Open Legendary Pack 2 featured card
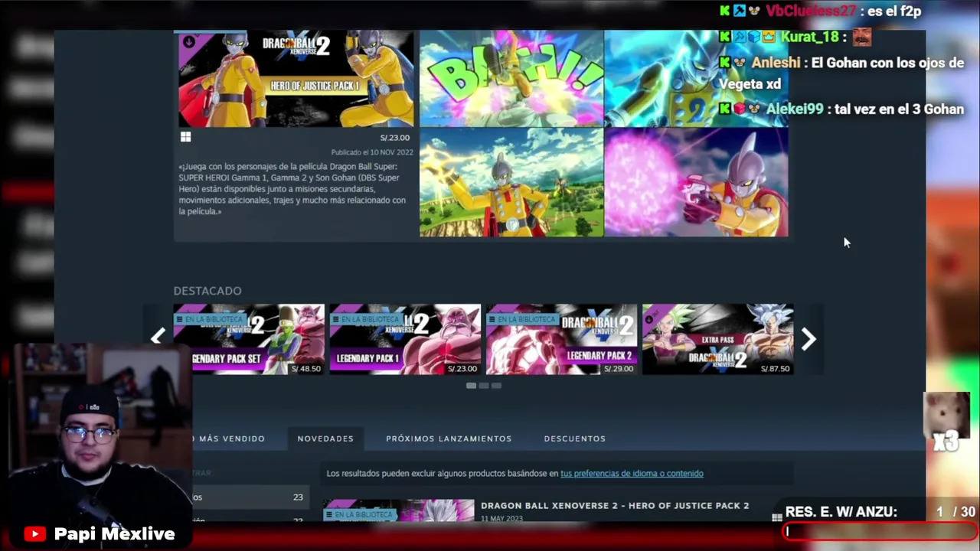This screenshot has height=551, width=980. click(x=561, y=339)
